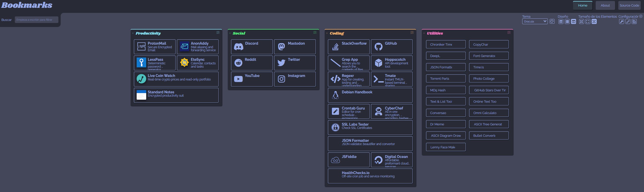Open the Source Code nav link
The image size is (644, 192).
[629, 5]
